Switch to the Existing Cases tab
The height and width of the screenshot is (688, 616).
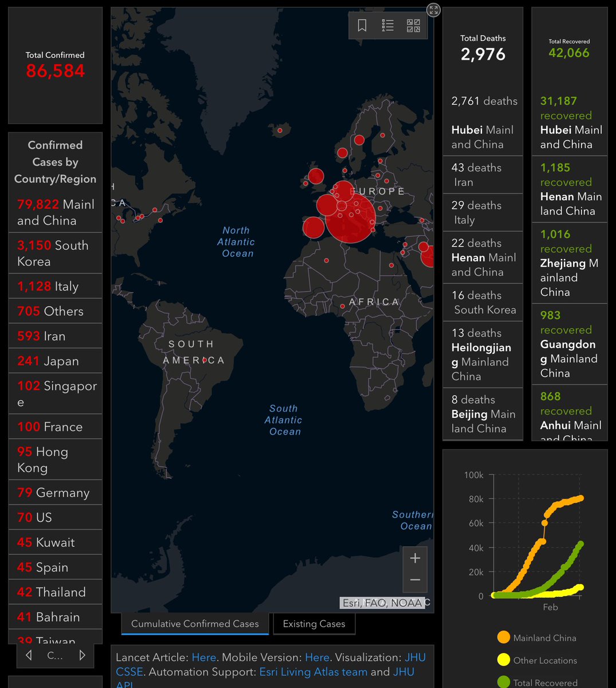[x=314, y=623]
